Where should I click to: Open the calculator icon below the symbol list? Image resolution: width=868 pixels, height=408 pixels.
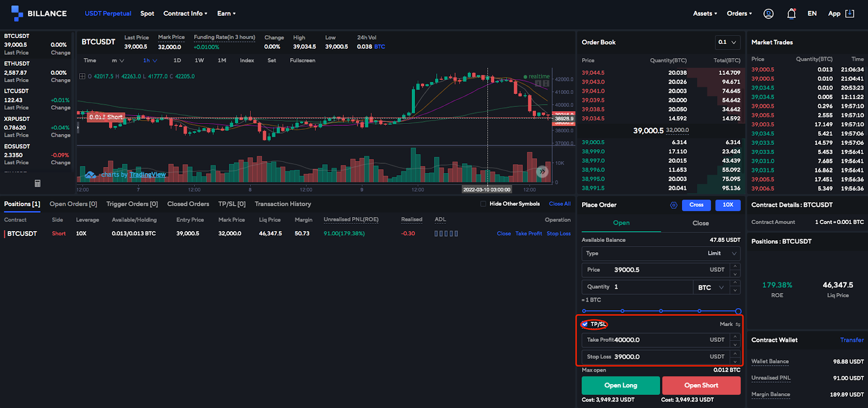point(37,183)
